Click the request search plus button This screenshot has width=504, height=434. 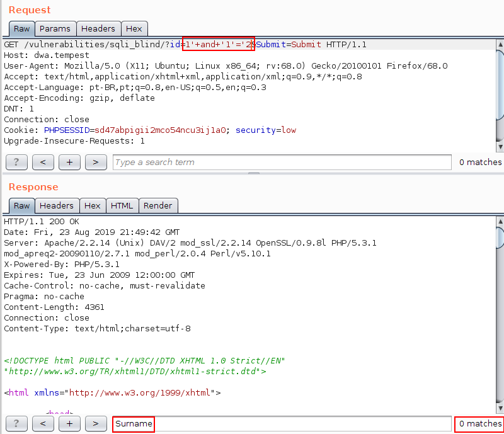click(x=69, y=163)
